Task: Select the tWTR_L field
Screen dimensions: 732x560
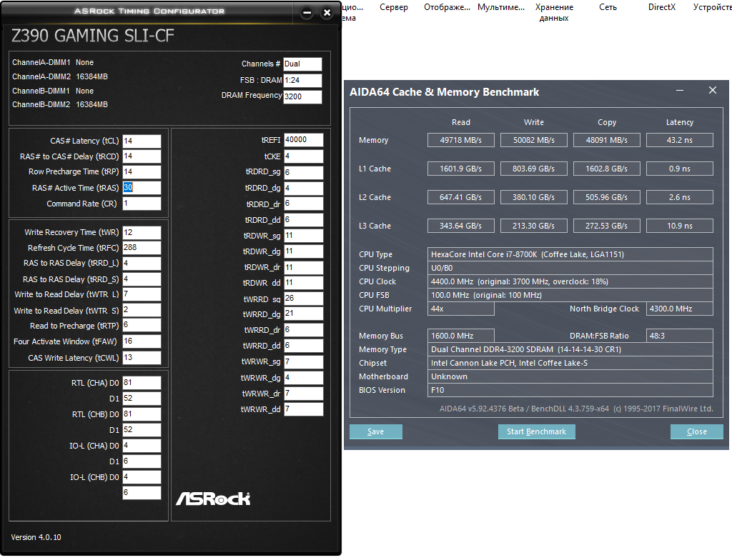Action: (x=142, y=294)
